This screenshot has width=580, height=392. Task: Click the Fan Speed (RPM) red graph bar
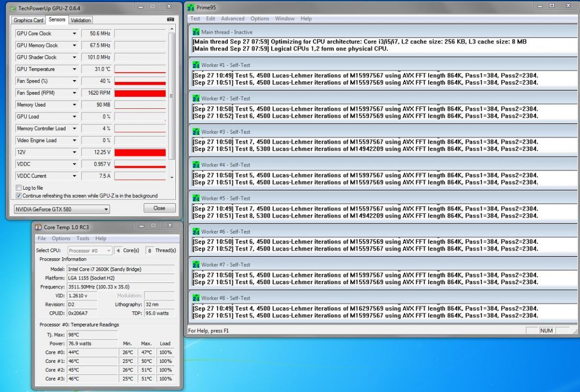(x=140, y=93)
